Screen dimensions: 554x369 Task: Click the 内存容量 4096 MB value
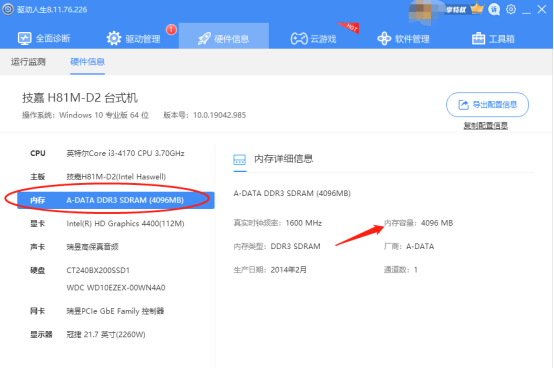tap(437, 223)
